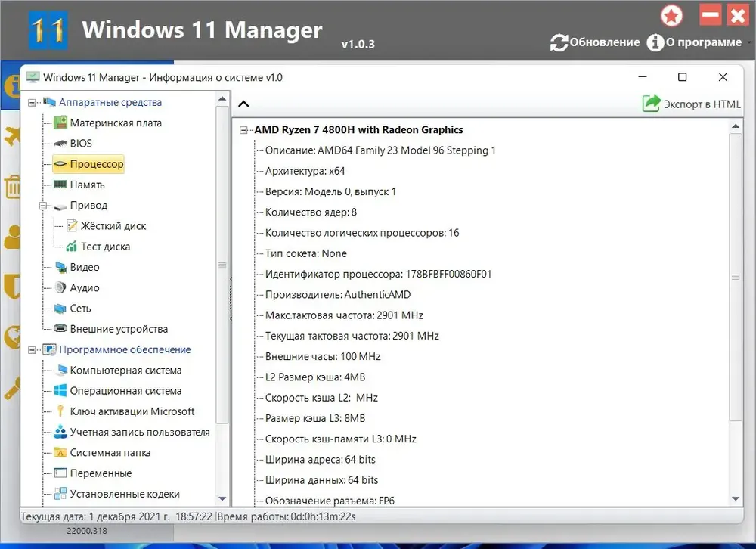Click the refresh icon next to Обновление
This screenshot has width=756, height=549.
pos(559,42)
